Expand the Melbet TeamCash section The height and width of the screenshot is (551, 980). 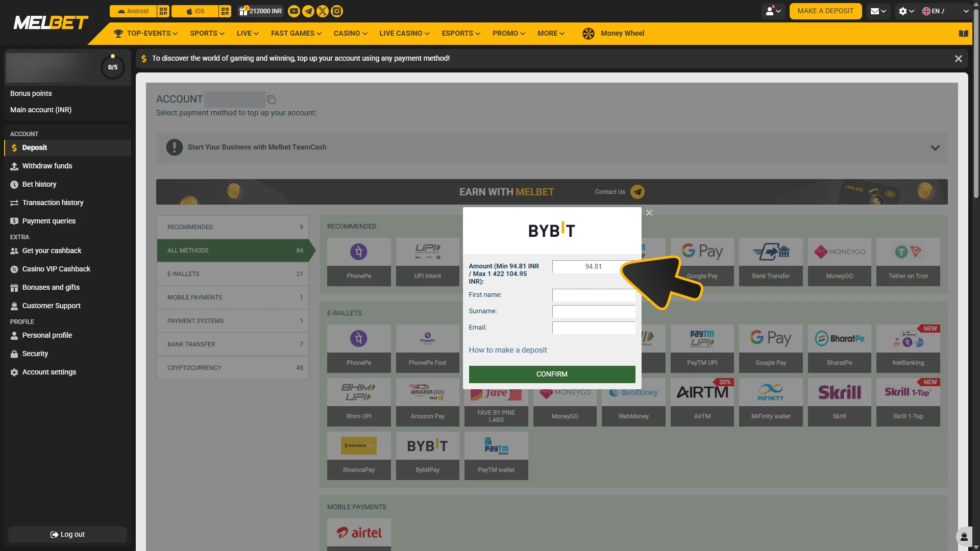(x=935, y=148)
